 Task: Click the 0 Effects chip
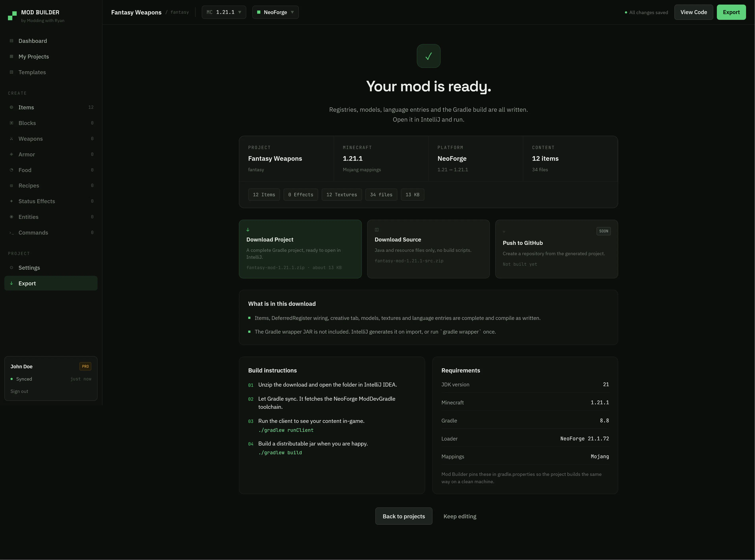point(300,195)
